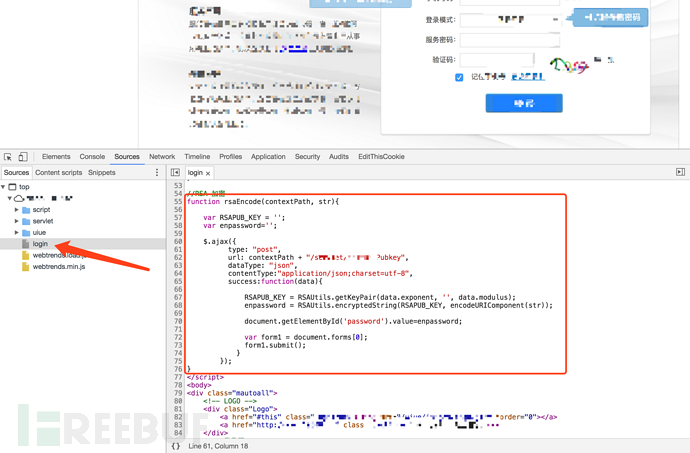Click line number 60 in gutter

click(178, 241)
